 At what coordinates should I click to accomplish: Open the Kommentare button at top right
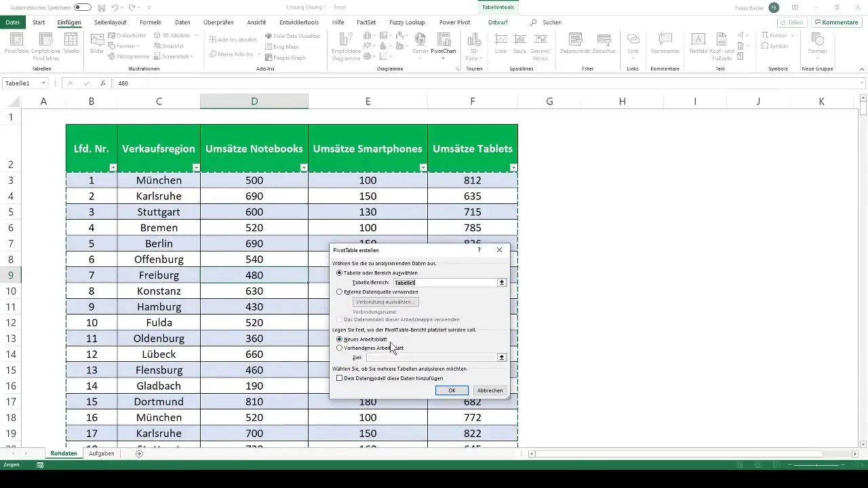point(835,22)
